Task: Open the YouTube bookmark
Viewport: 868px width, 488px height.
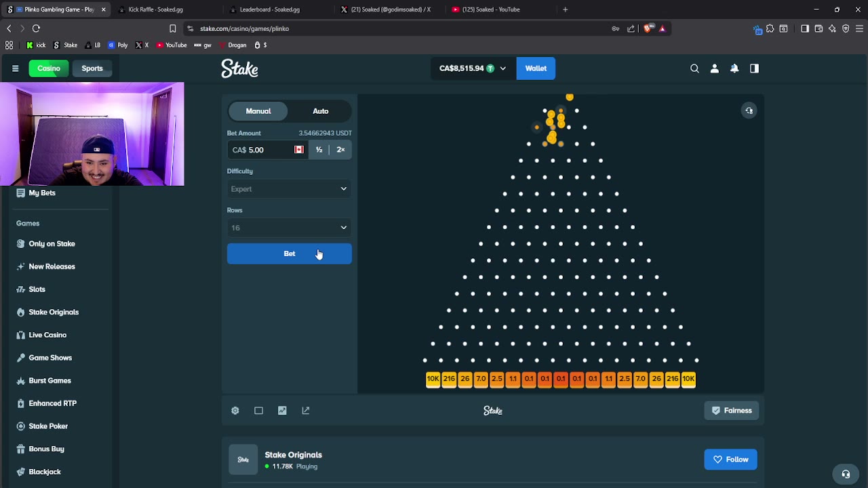Action: pos(171,45)
